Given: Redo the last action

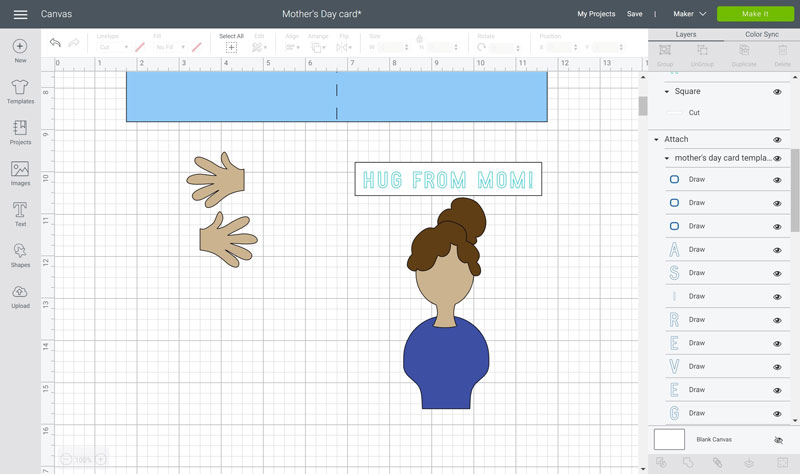Looking at the screenshot, I should tap(74, 43).
